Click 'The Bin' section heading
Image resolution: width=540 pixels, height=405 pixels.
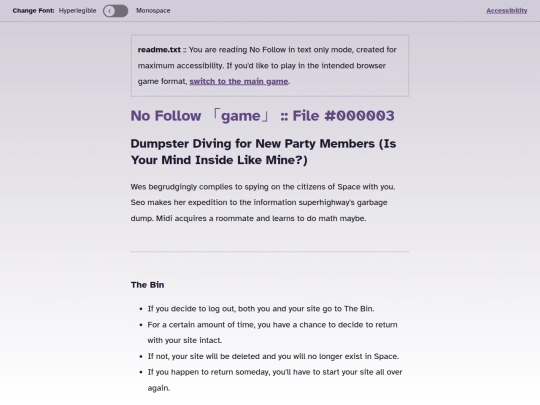[147, 285]
